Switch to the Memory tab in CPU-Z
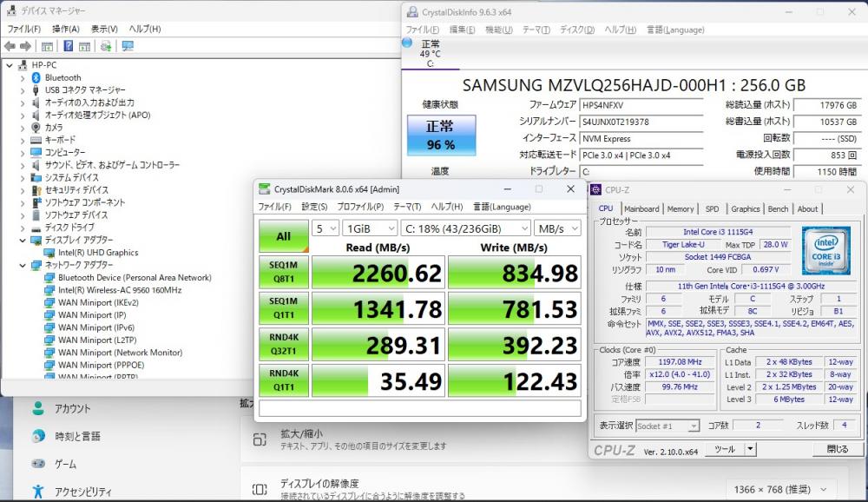The image size is (868, 502). (681, 209)
